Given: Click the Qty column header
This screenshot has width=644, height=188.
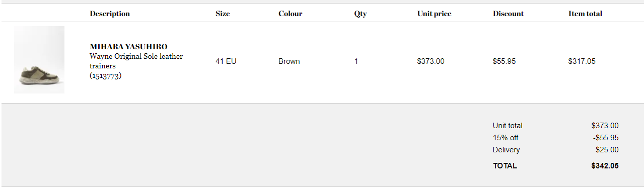Looking at the screenshot, I should pyautogui.click(x=361, y=14).
